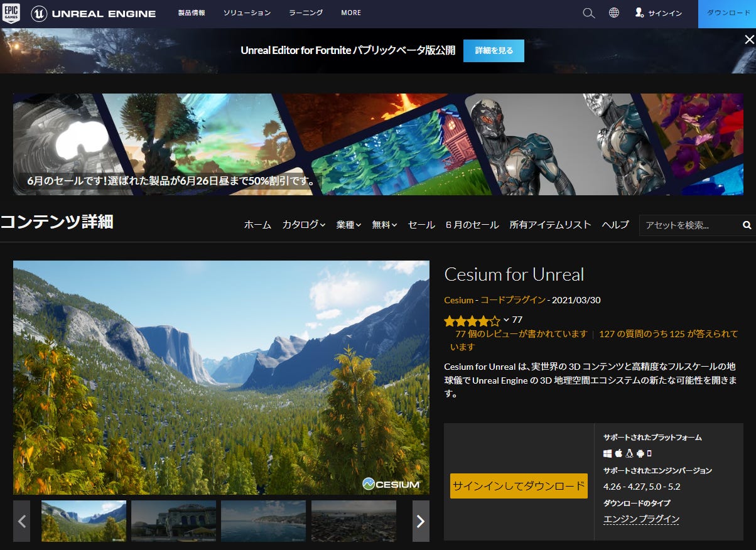Select the building exterior thumbnail
756x550 pixels.
pyautogui.click(x=173, y=521)
